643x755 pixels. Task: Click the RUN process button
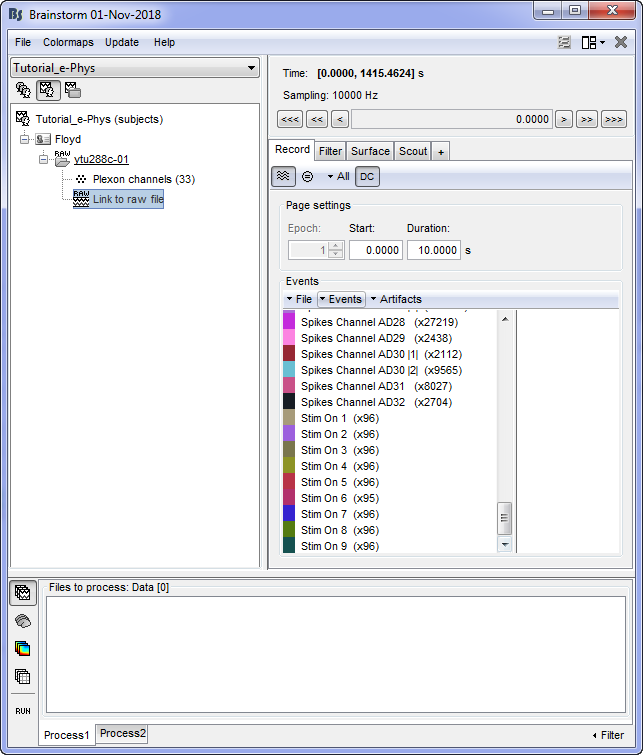click(22, 710)
